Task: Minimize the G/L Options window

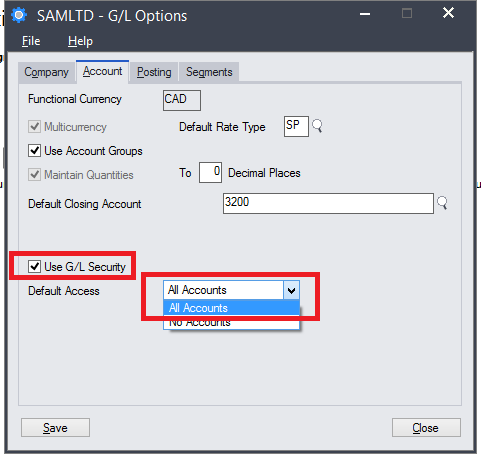Action: tap(365, 14)
